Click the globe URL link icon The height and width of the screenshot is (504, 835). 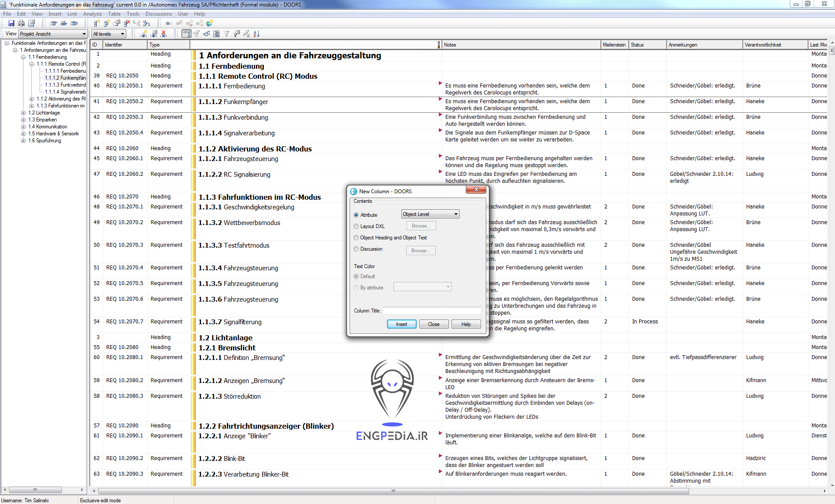coord(209,23)
